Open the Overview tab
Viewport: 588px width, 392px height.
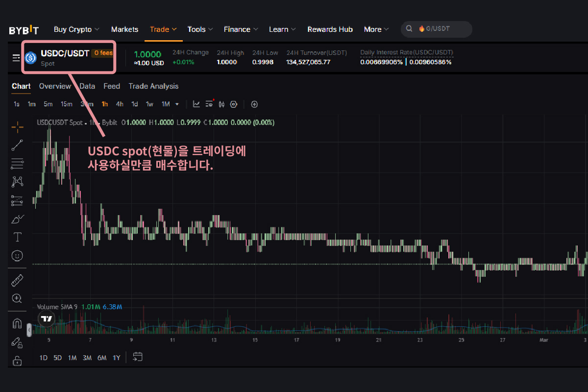(55, 86)
